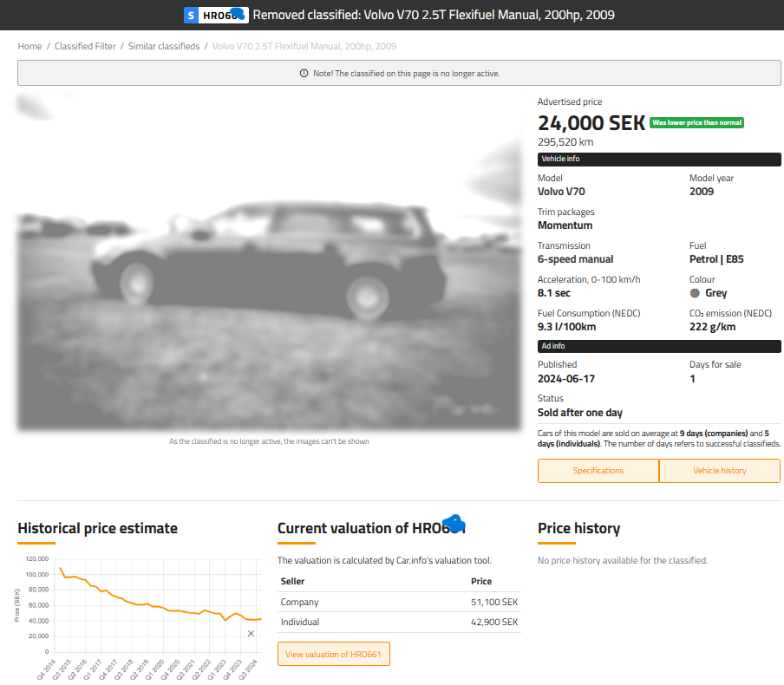Click the license plate in header
The height and width of the screenshot is (685, 784).
[x=221, y=16]
